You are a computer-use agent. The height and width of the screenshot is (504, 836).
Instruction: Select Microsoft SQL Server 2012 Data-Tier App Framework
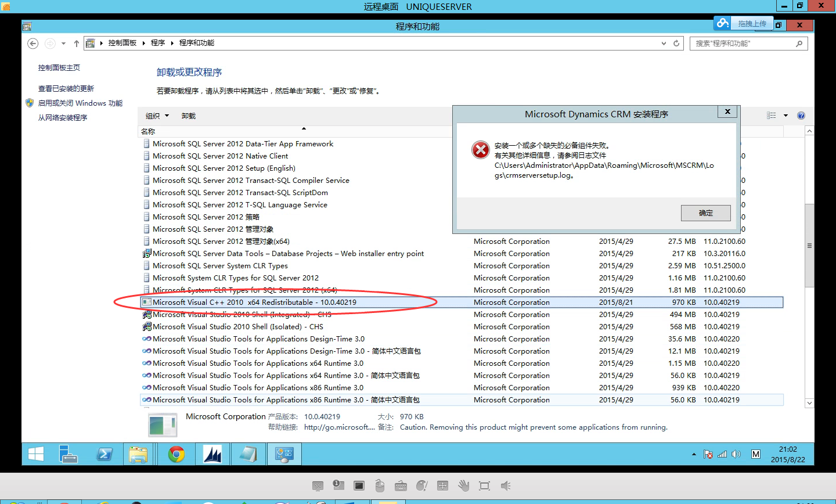coord(243,144)
